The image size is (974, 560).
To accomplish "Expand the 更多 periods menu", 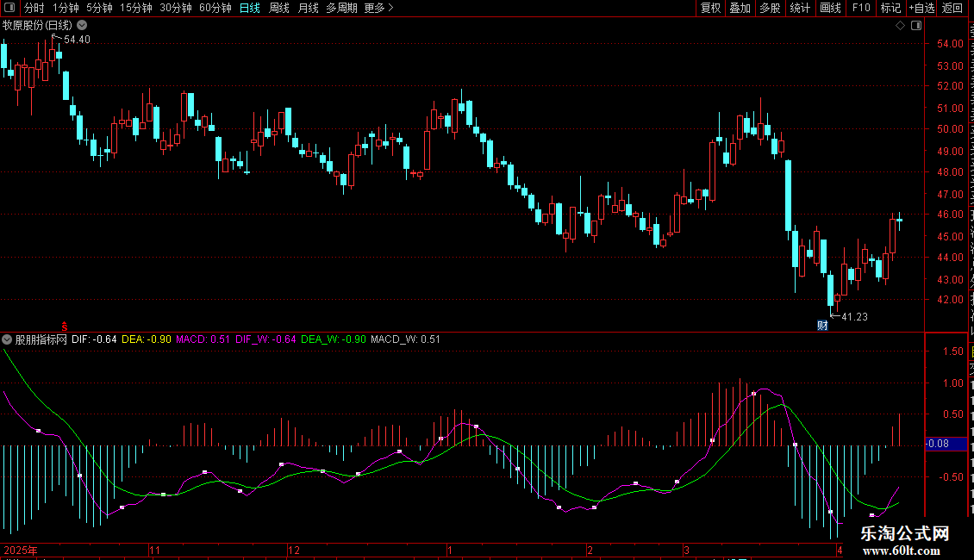I will [x=378, y=8].
